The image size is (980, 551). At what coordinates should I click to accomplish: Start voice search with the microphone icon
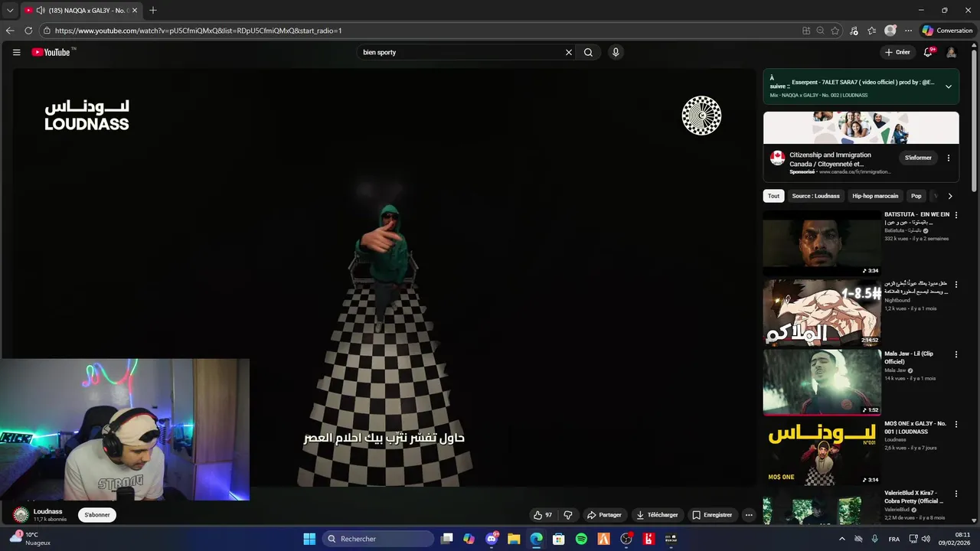[616, 52]
